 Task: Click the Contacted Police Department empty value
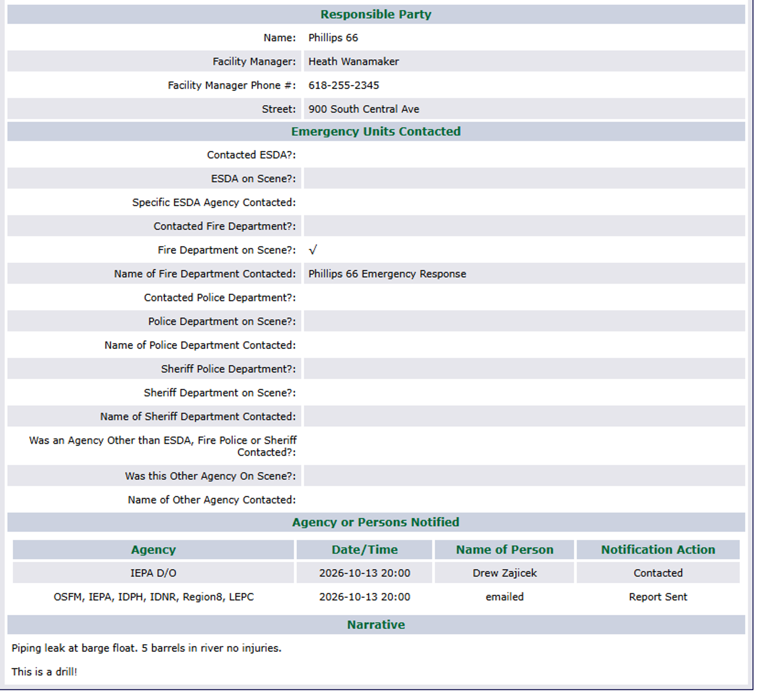[525, 298]
